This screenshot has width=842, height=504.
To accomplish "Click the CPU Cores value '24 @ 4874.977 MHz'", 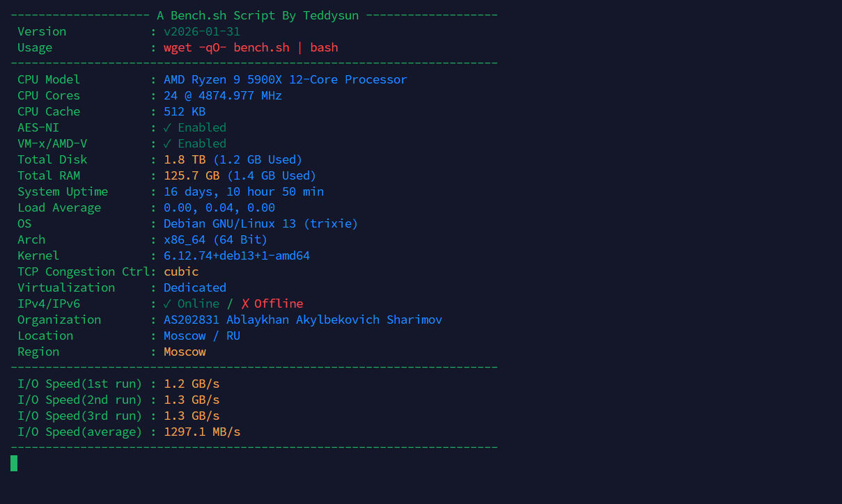I will 223,95.
